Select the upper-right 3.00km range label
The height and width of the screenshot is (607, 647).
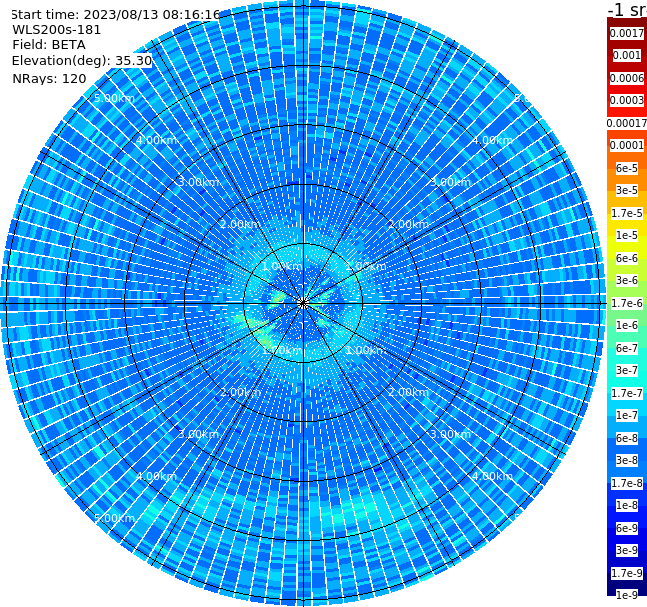[x=450, y=182]
